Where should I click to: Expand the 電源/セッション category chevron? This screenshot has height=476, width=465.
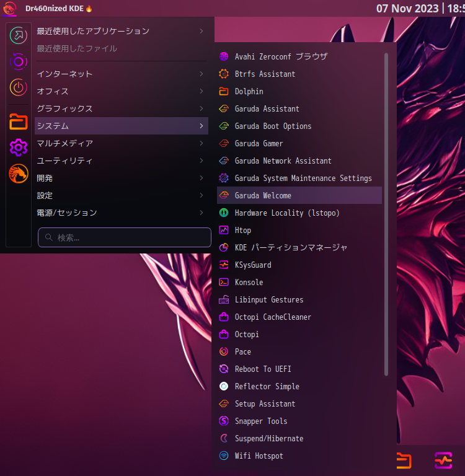click(x=201, y=213)
